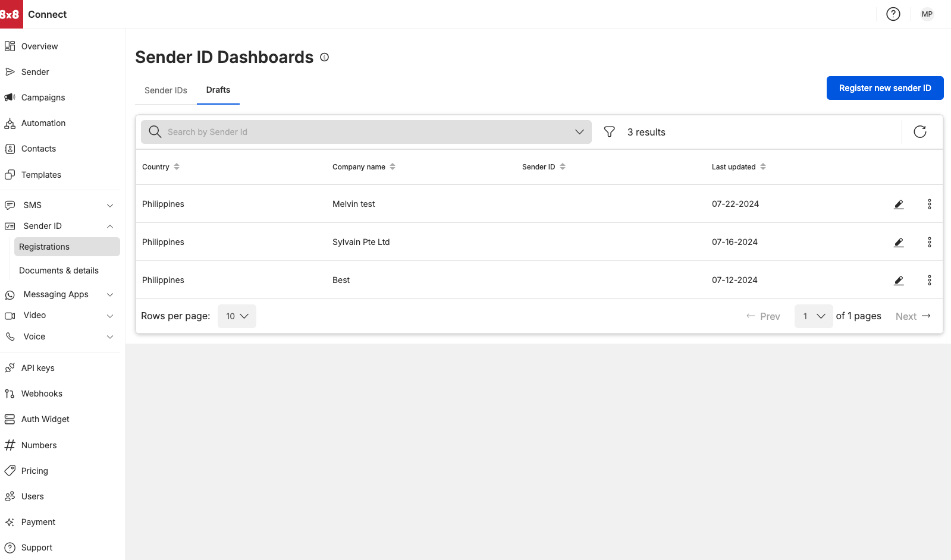Open the three-dot menu for Sylvain Pte Ltd
The width and height of the screenshot is (951, 560).
tap(929, 243)
